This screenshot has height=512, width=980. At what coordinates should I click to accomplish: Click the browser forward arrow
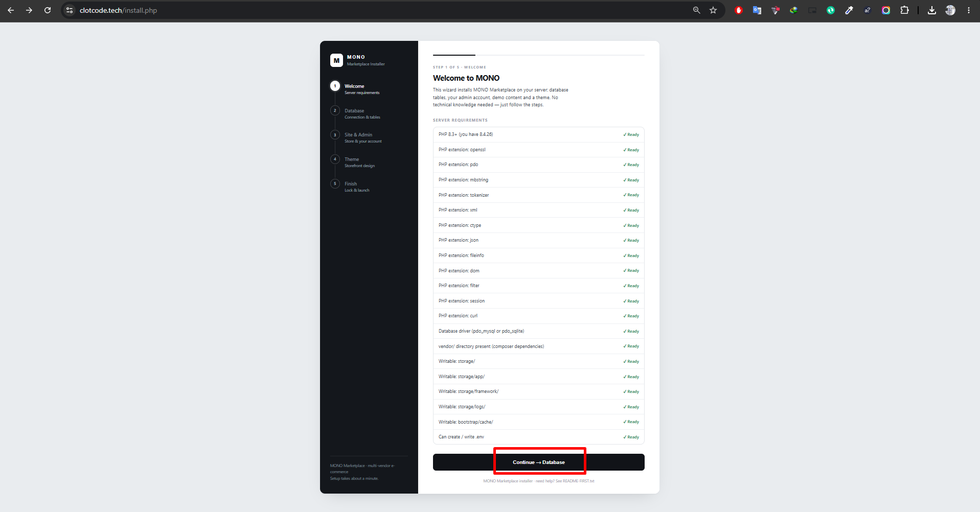(29, 10)
